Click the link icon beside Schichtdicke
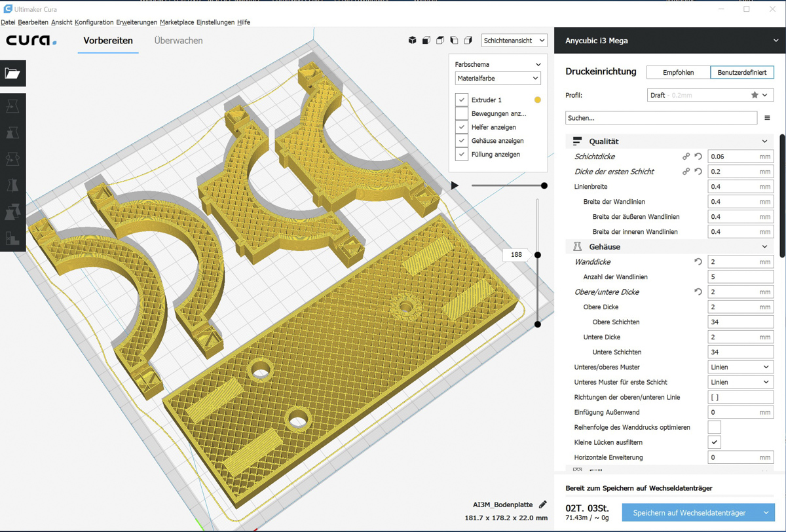 pyautogui.click(x=686, y=157)
